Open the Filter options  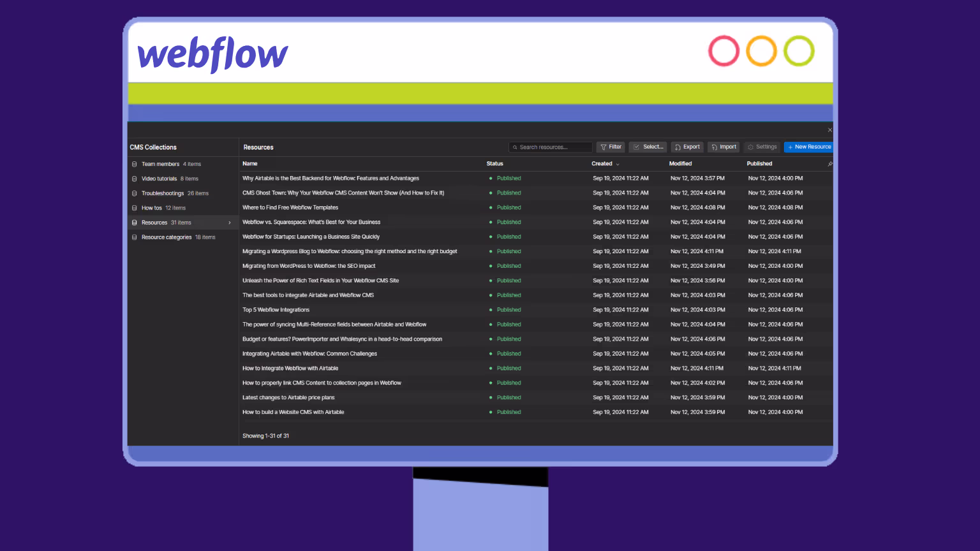click(611, 147)
